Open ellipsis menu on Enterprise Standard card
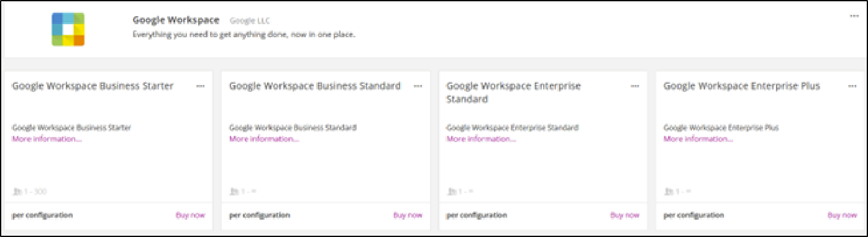 click(x=634, y=86)
